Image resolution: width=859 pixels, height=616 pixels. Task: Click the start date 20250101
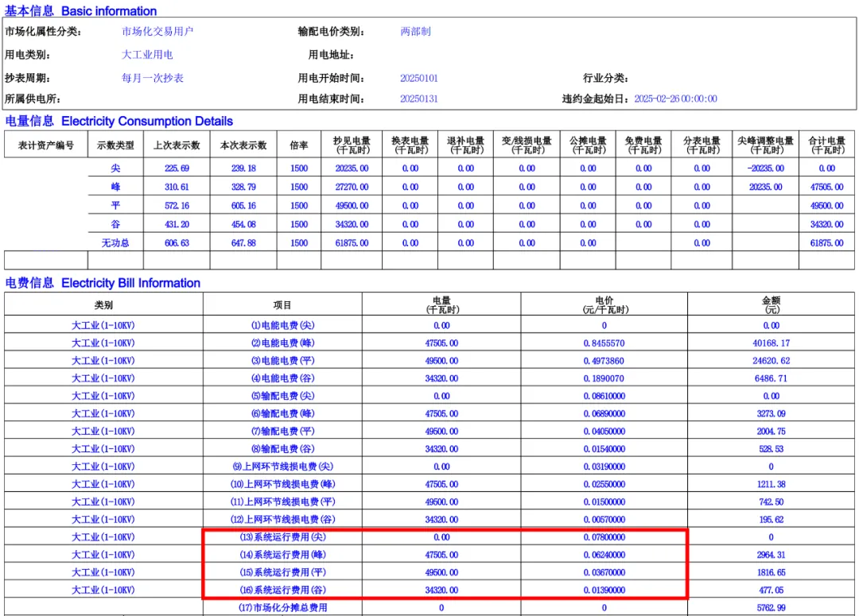[x=419, y=78]
